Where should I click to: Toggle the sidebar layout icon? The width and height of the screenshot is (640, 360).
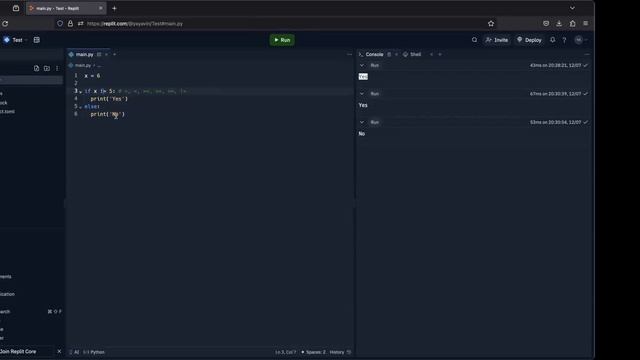click(x=37, y=40)
